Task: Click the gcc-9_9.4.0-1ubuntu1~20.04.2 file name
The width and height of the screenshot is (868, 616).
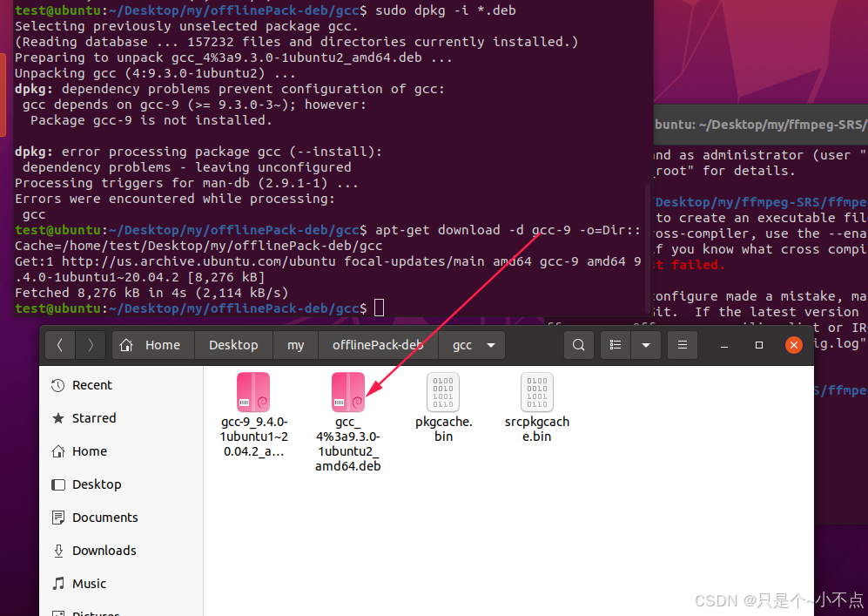Action: click(253, 437)
